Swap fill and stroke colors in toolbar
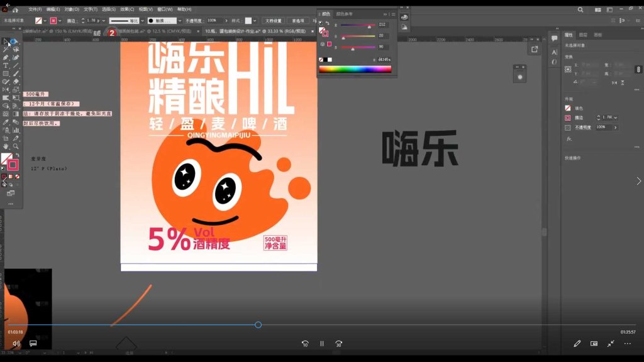This screenshot has height=362, width=644. pos(16,155)
